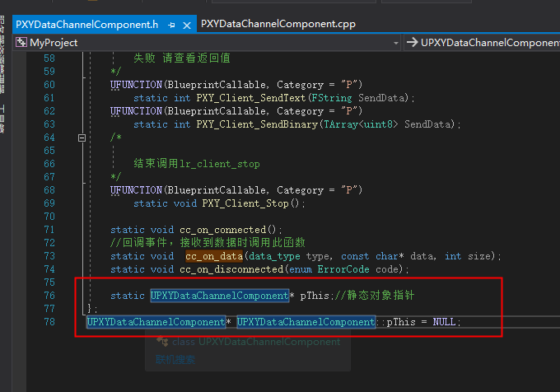
Task: Click the MyProject project icon
Action: (21, 43)
